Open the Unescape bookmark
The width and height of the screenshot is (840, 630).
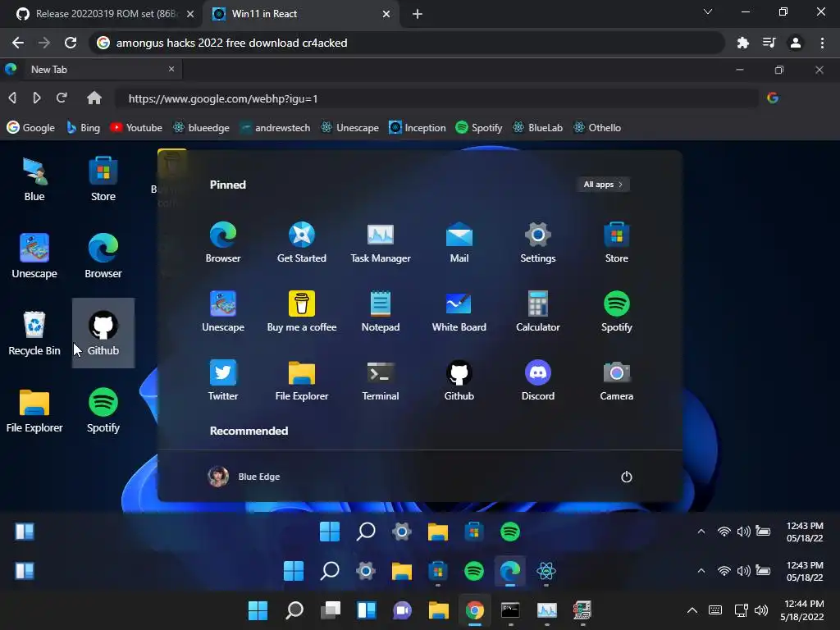coord(349,127)
